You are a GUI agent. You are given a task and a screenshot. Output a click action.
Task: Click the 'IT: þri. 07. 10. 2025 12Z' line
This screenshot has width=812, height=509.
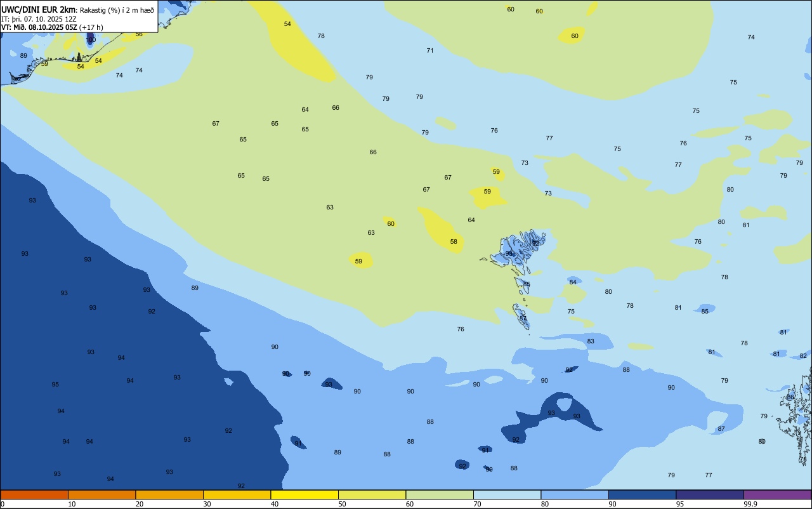point(39,18)
